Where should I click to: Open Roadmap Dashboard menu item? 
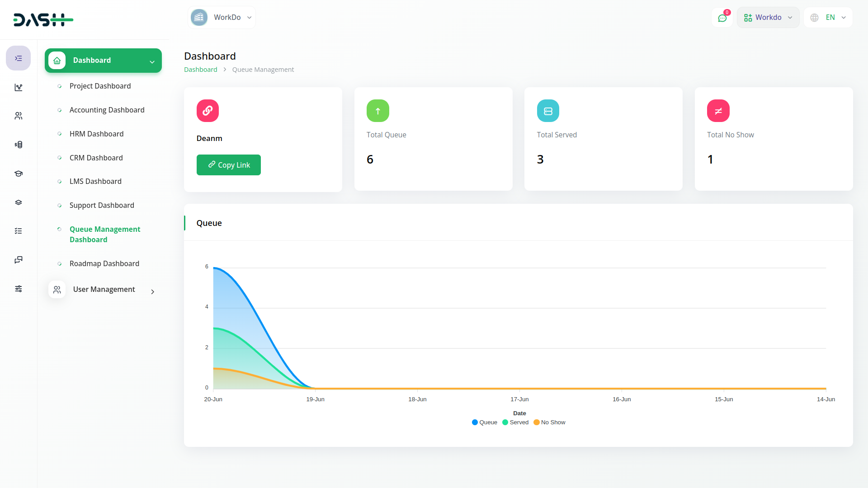click(104, 263)
